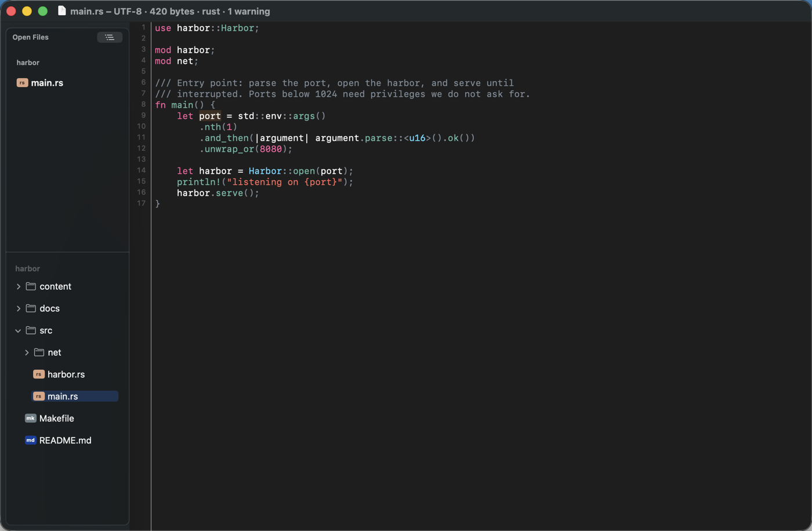The image size is (812, 531).
Task: Click the harbor group label under Open Files
Action: click(28, 63)
